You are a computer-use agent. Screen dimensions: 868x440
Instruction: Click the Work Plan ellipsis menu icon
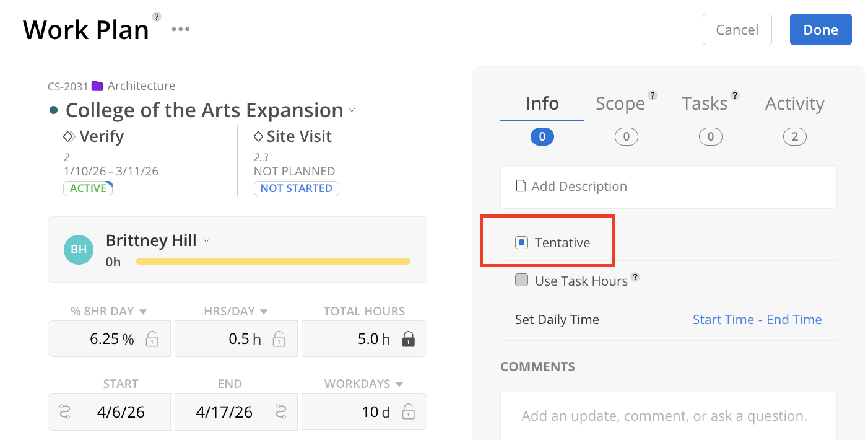pyautogui.click(x=181, y=29)
